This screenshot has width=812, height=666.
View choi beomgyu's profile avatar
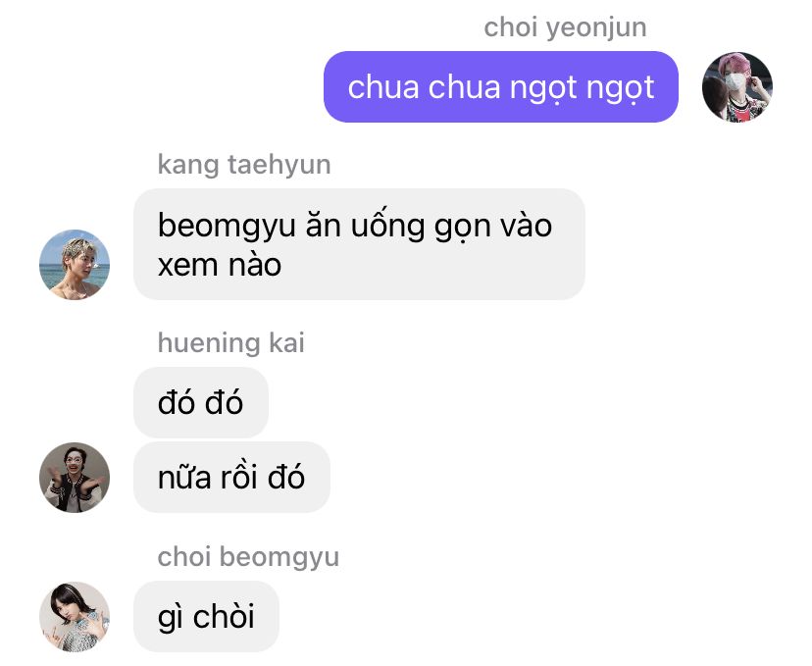(x=75, y=616)
